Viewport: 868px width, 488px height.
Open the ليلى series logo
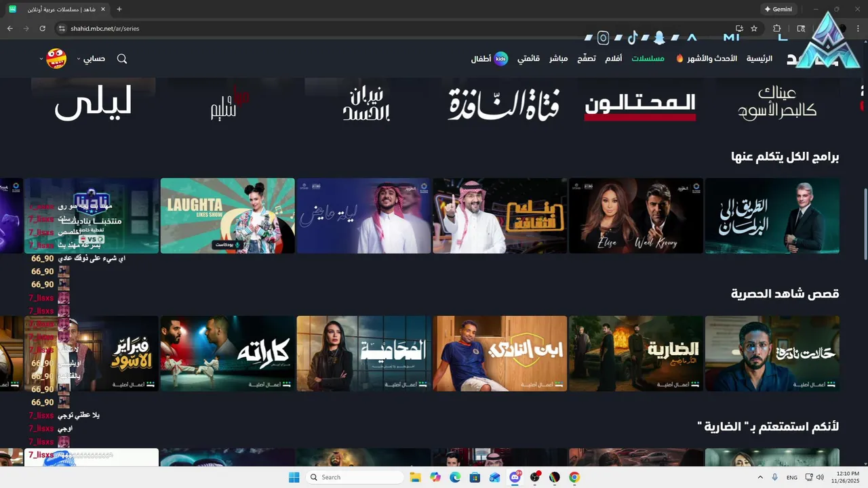(94, 104)
